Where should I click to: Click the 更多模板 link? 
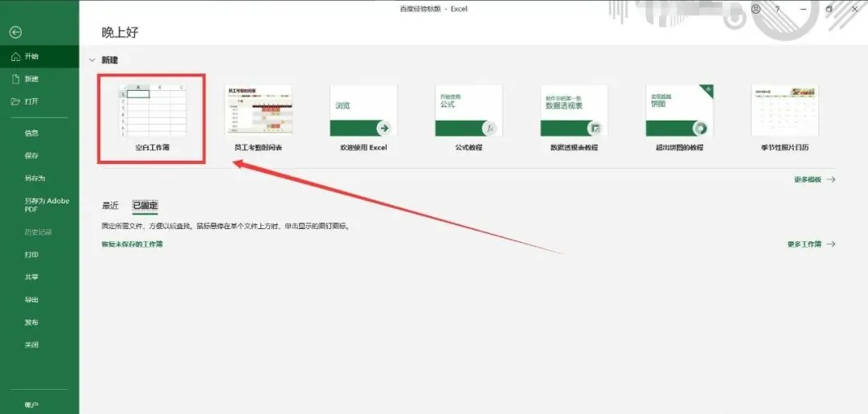tap(815, 179)
